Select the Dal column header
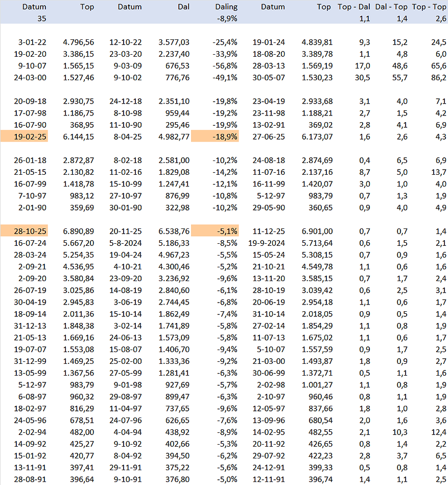Viewport: 448px width, 485px height. (x=183, y=7)
